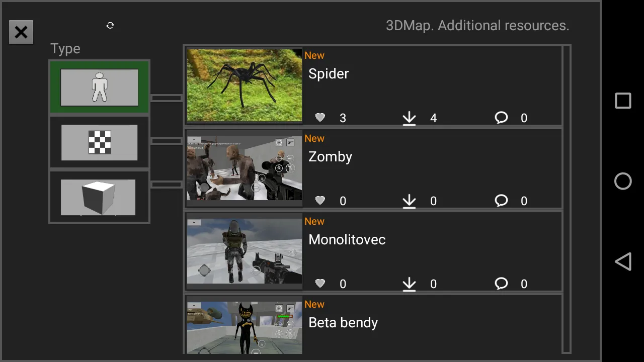
Task: Click the refresh icon at top
Action: 110,25
